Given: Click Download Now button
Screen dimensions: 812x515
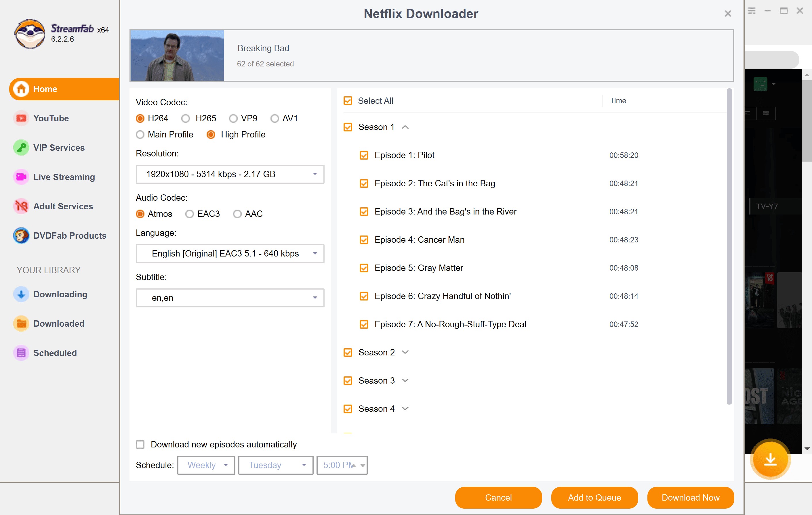Looking at the screenshot, I should click(691, 497).
